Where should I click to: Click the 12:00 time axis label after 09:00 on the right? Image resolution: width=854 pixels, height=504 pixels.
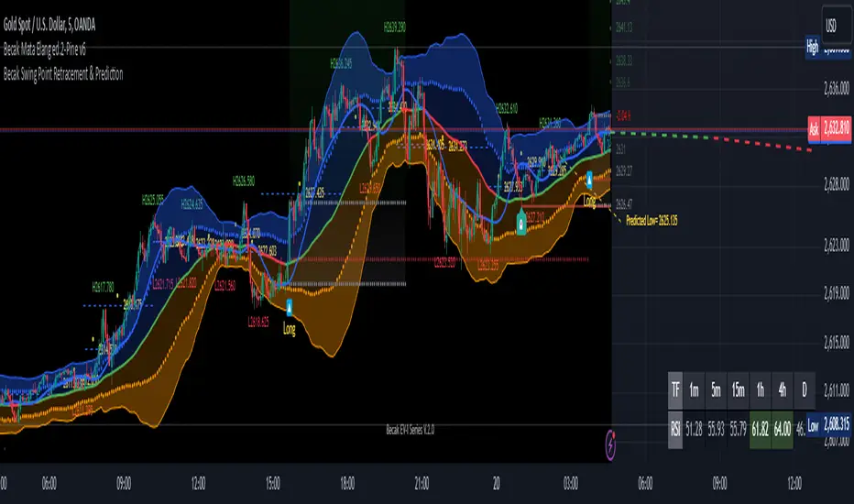coord(794,483)
